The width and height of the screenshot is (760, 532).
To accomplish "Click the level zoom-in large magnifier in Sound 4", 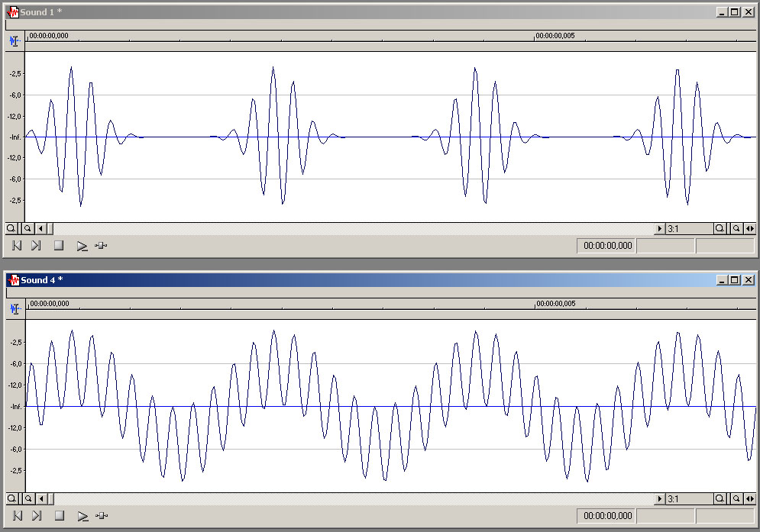I will [11, 498].
